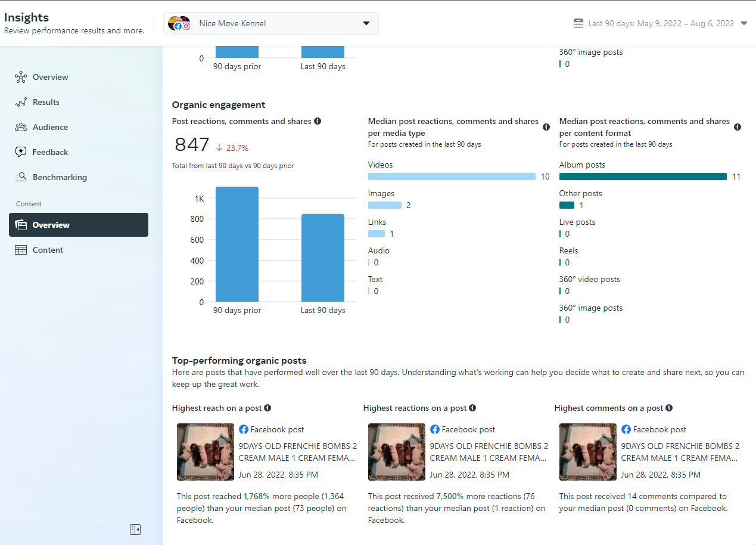Collapse sidebar using the panel toggle icon
Screen dimensions: 756x545
[x=135, y=529]
